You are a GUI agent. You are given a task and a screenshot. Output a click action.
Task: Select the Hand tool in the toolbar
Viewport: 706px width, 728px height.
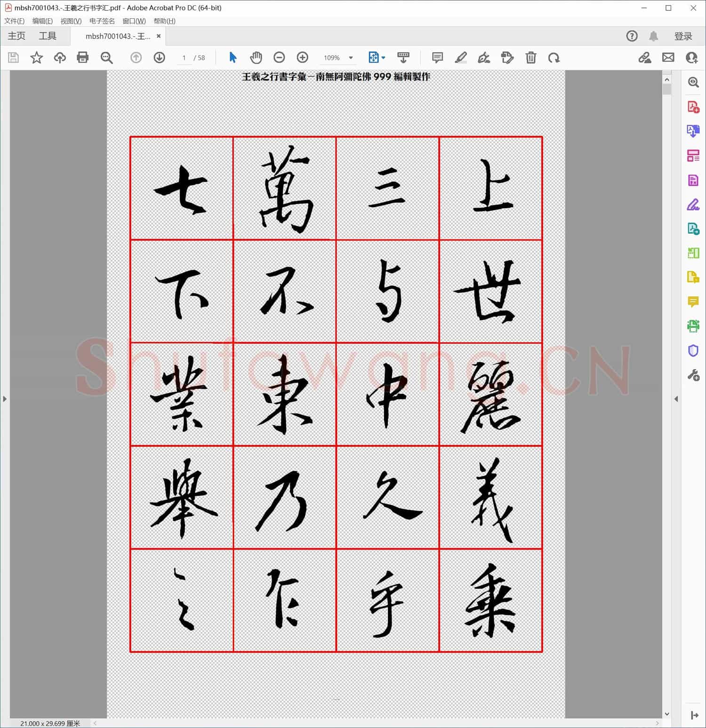pyautogui.click(x=256, y=57)
